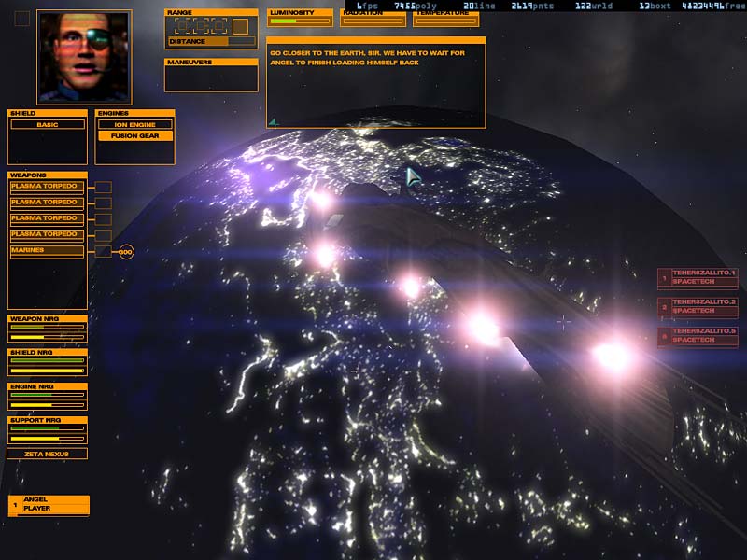Select the first range bracket icon
Screen dimensions: 747x560
pos(182,26)
